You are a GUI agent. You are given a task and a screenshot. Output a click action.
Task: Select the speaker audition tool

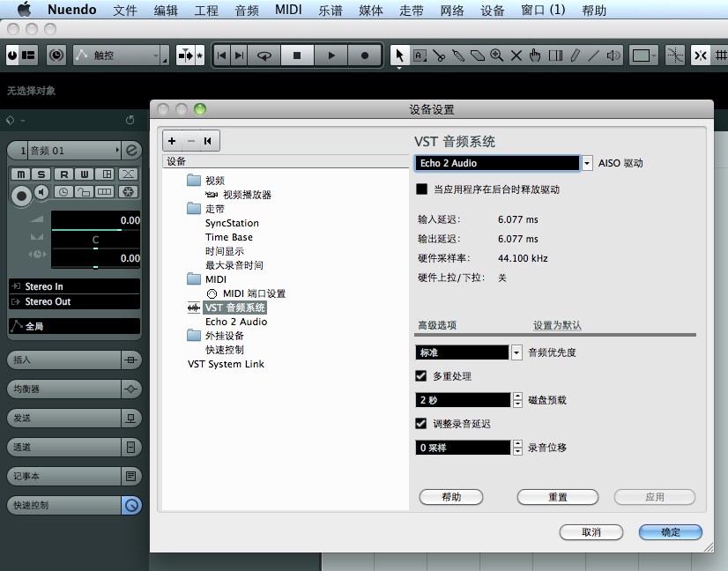[613, 56]
